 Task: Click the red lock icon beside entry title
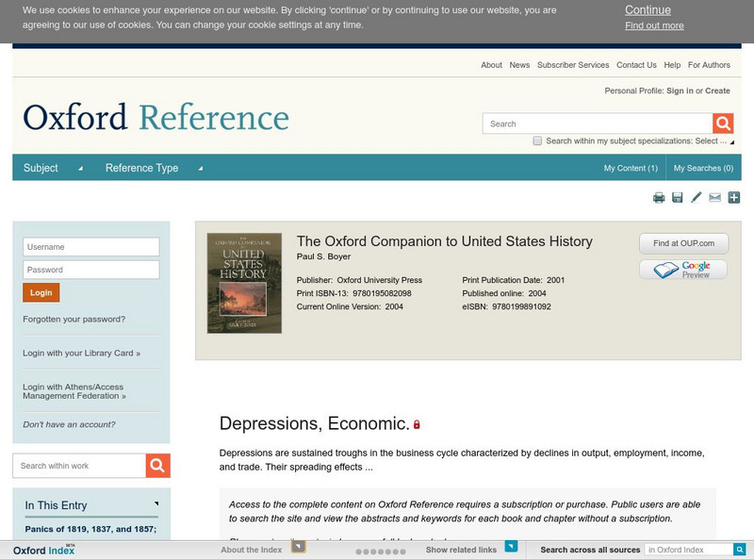coord(417,424)
